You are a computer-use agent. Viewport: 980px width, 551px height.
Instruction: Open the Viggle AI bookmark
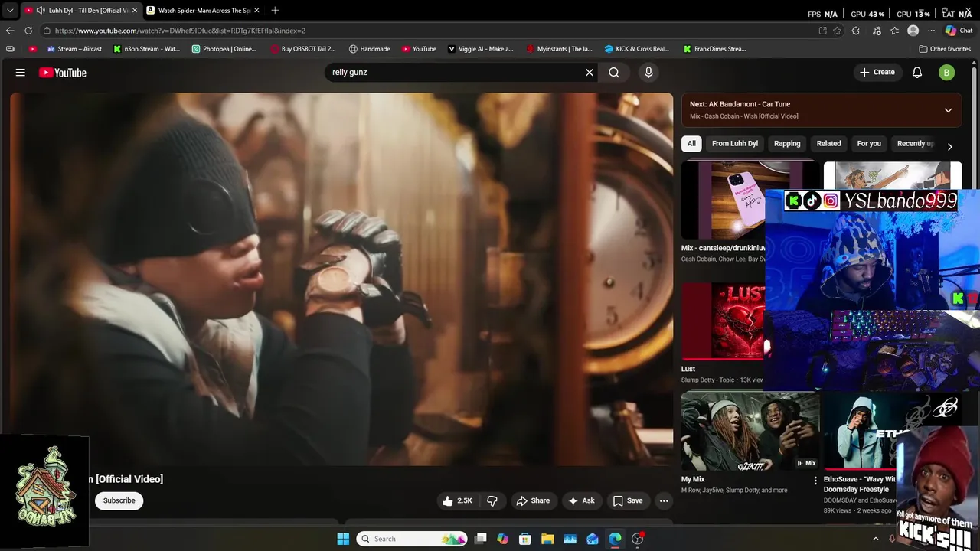click(480, 49)
